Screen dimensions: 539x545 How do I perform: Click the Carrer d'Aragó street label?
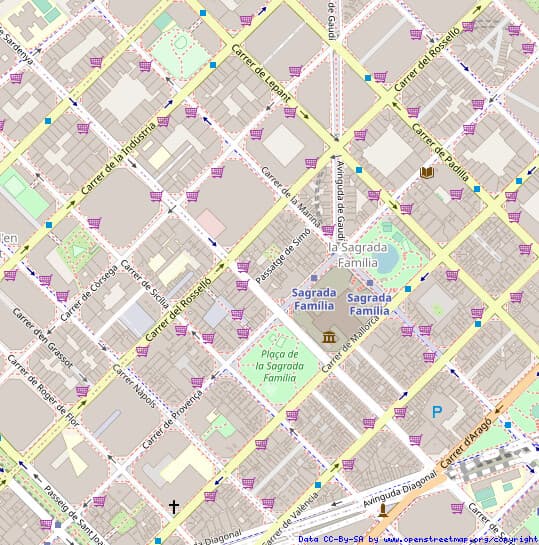point(467,443)
